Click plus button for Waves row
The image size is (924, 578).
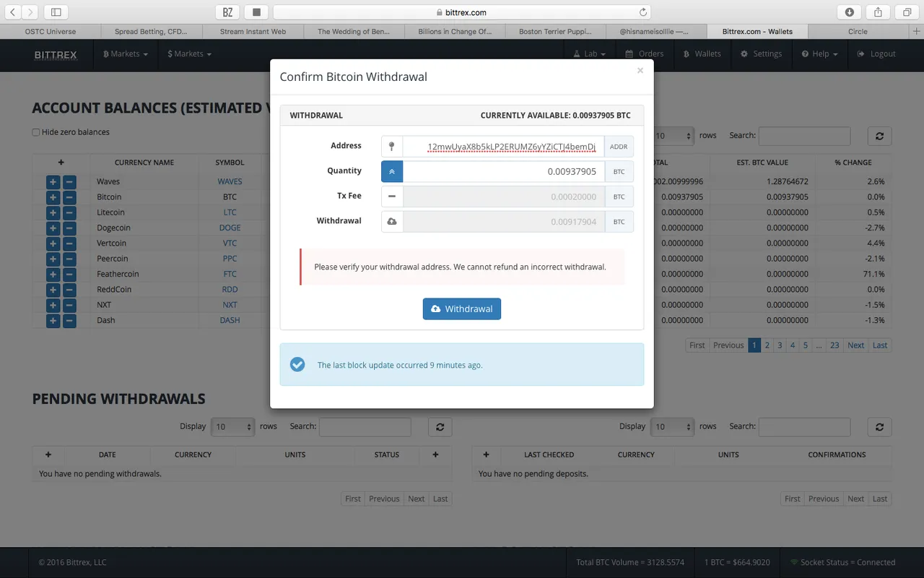point(53,181)
